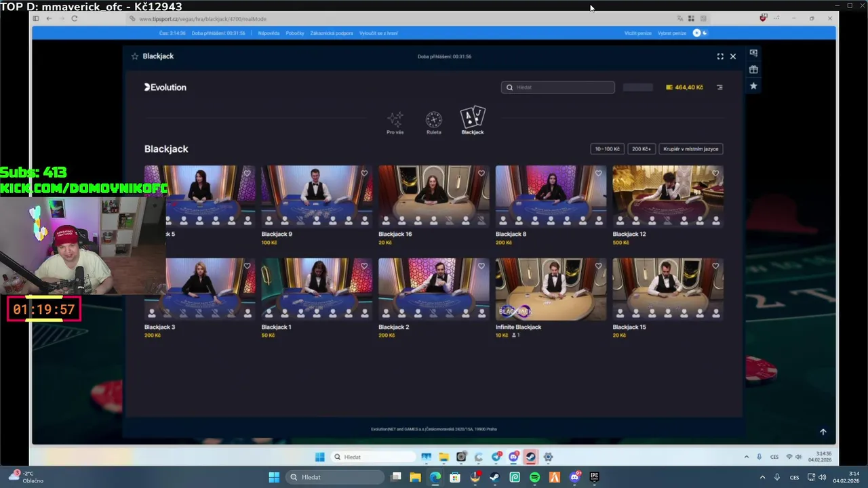Image resolution: width=868 pixels, height=488 pixels.
Task: Open the Blackjack 12 table
Action: (668, 196)
